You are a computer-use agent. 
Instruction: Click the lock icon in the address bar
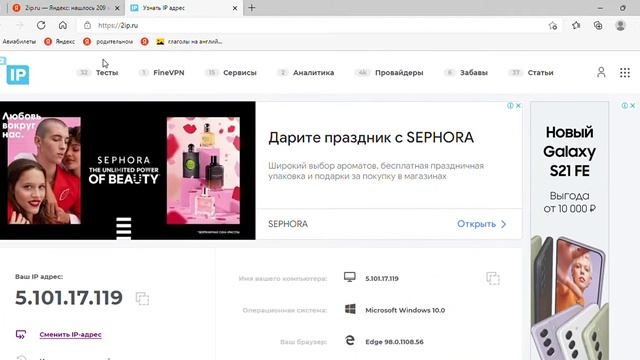[87, 25]
